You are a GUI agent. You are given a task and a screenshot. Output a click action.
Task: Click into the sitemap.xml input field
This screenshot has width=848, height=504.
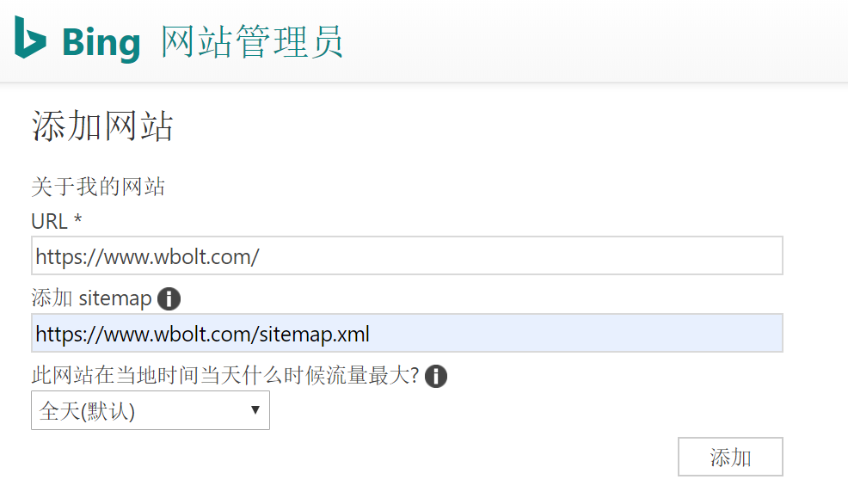tap(407, 334)
